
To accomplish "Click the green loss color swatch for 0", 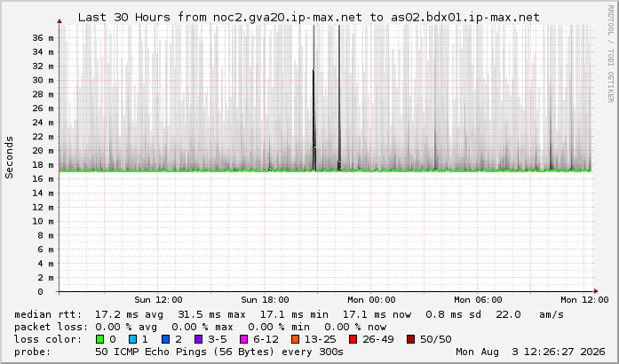I will [x=99, y=339].
